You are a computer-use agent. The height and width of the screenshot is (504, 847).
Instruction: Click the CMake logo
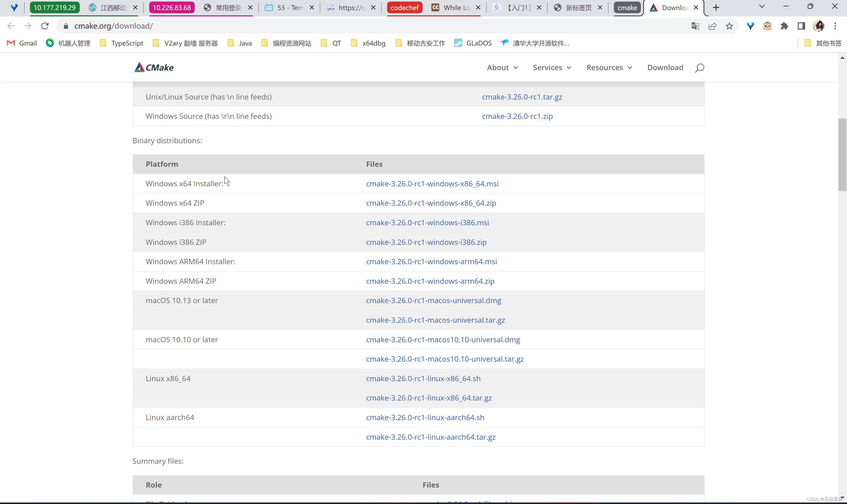coord(154,67)
